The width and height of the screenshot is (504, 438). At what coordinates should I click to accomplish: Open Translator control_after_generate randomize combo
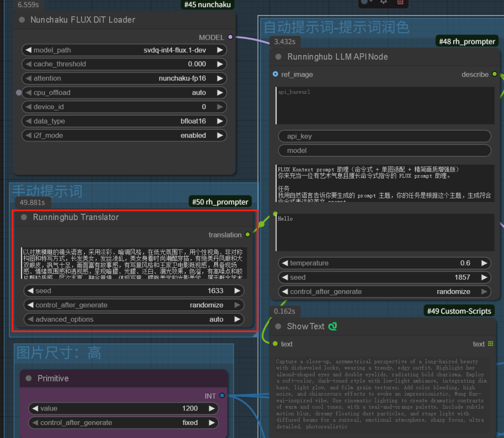tap(134, 305)
